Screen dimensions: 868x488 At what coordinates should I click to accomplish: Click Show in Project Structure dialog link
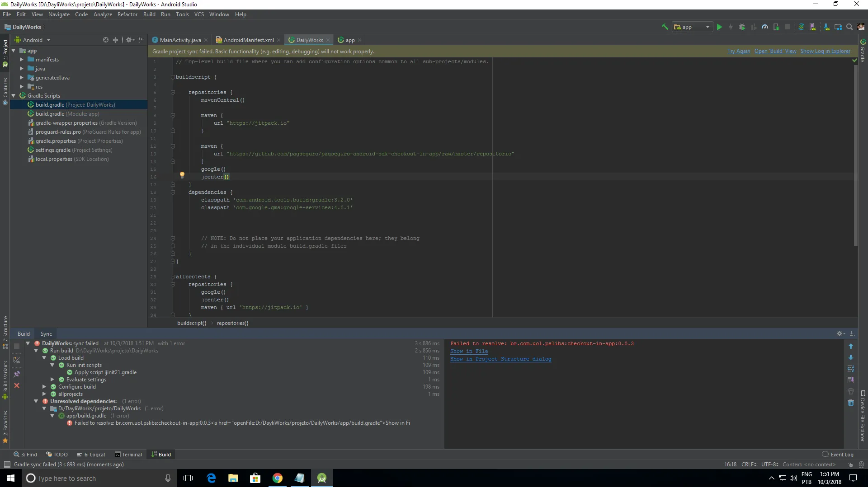(500, 359)
